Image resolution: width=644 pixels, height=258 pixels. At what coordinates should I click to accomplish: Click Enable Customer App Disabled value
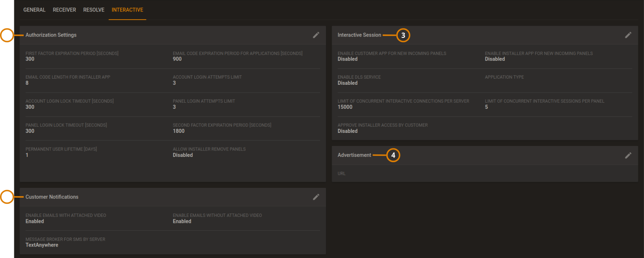348,59
